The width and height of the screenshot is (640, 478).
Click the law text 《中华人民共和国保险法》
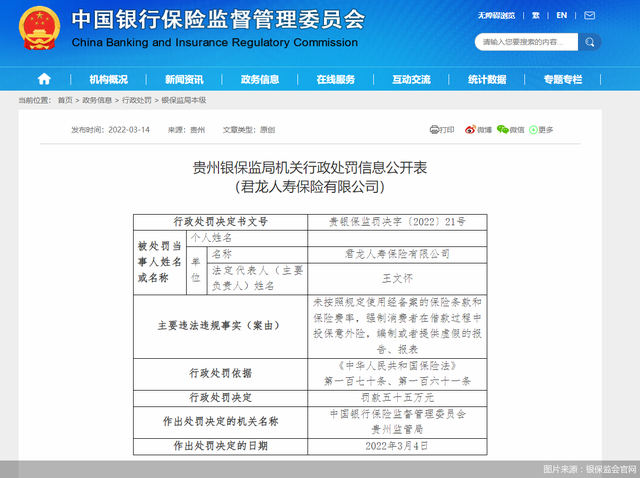click(x=397, y=366)
